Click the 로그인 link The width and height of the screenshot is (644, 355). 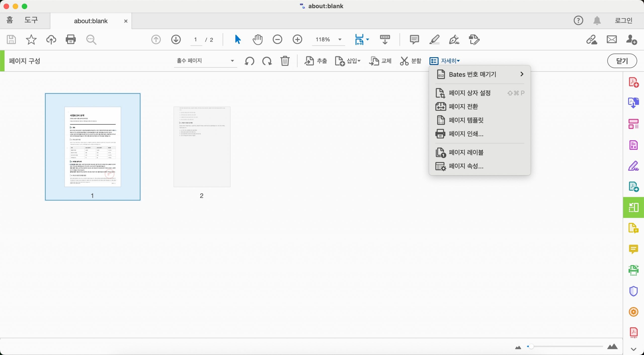624,20
